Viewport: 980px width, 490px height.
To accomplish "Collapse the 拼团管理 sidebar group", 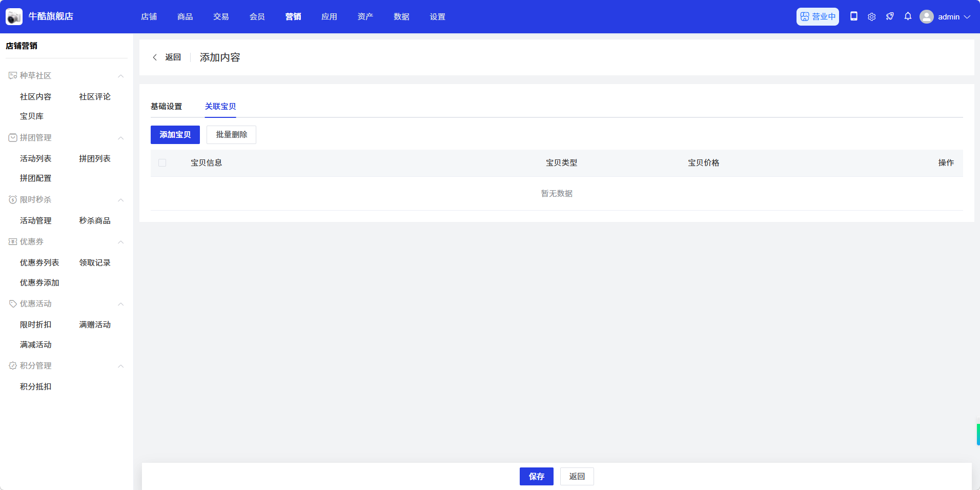I will (x=121, y=138).
